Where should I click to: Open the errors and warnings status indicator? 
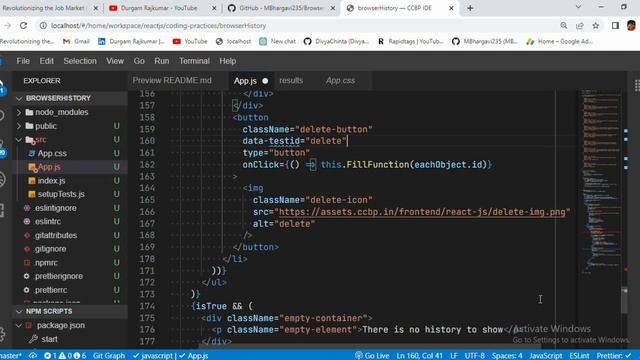tap(65, 356)
